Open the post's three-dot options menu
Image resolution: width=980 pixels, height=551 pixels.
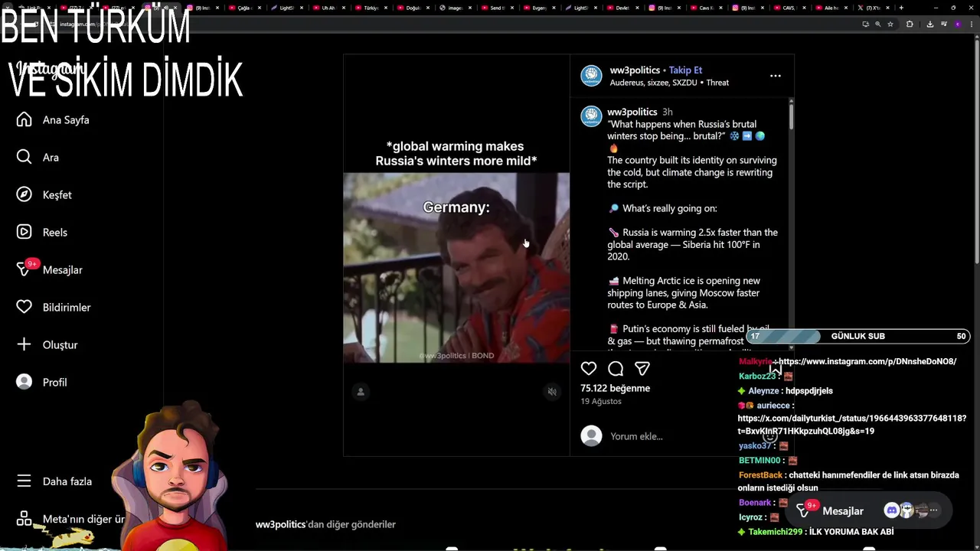coord(776,76)
